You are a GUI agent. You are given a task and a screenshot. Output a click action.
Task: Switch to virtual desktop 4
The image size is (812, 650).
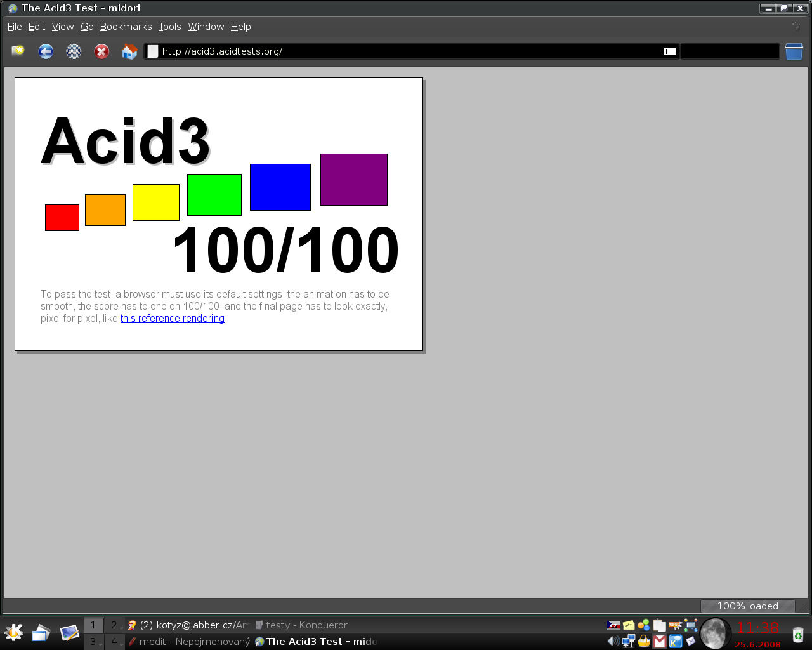click(x=114, y=642)
